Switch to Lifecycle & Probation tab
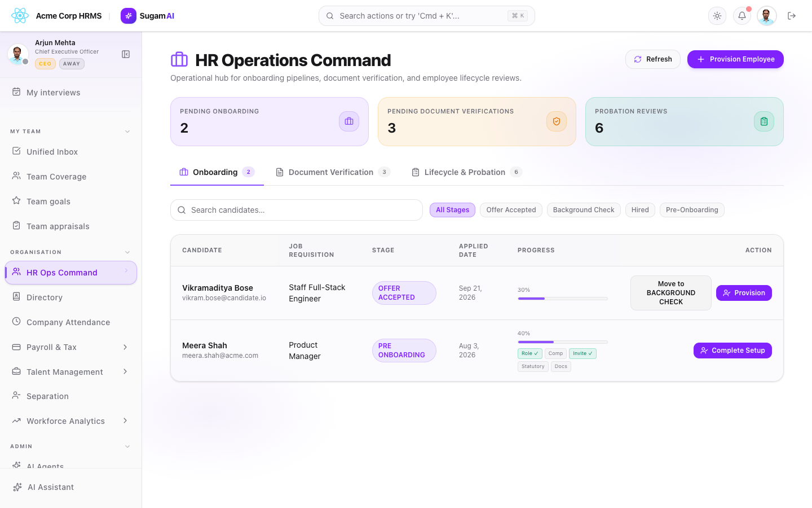Image resolution: width=812 pixels, height=508 pixels. (x=467, y=172)
